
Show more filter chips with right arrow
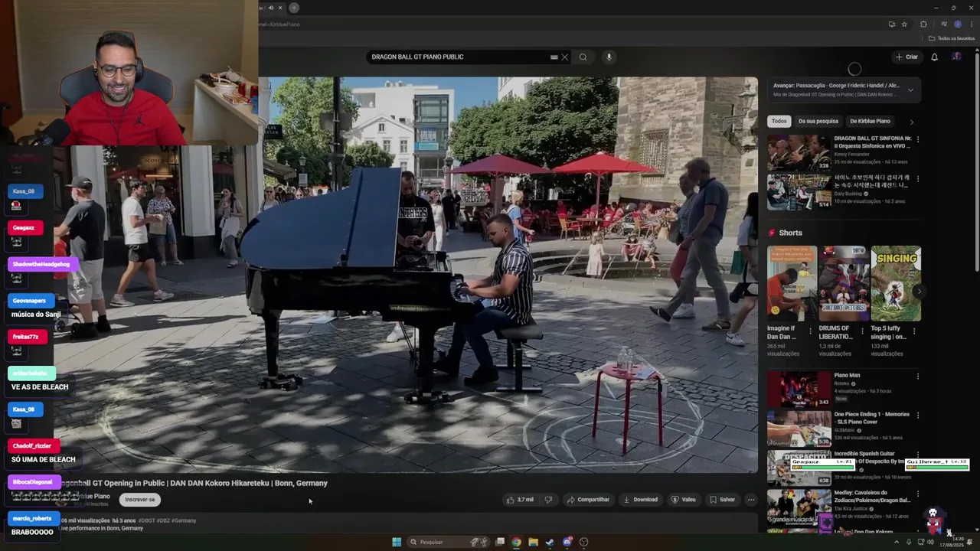911,122
